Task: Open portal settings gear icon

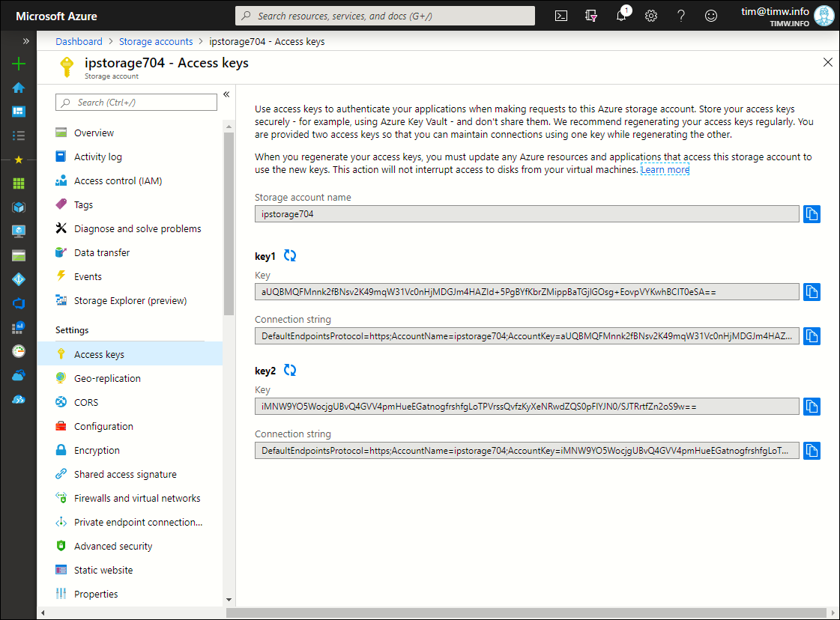Action: click(x=651, y=16)
